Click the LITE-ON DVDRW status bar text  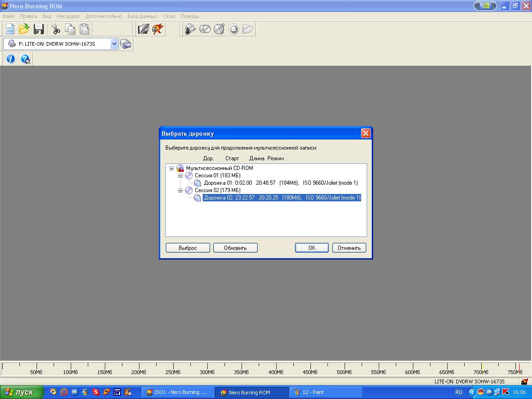point(469,381)
